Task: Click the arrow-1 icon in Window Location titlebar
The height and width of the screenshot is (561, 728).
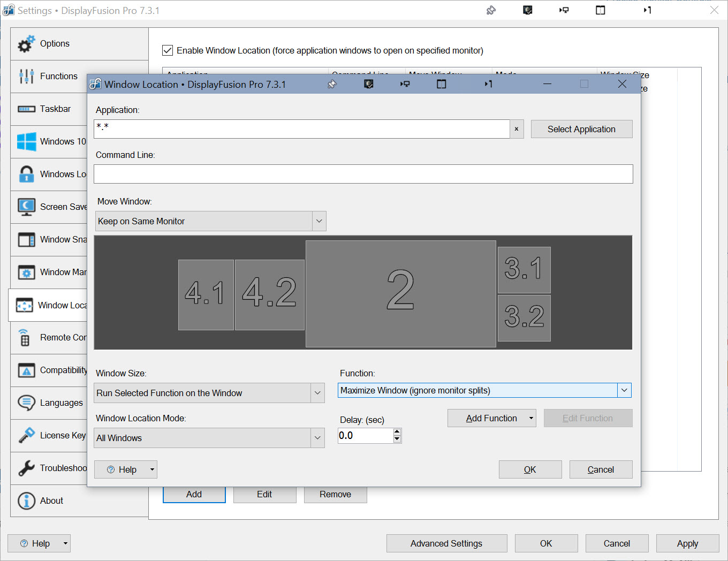Action: (488, 84)
